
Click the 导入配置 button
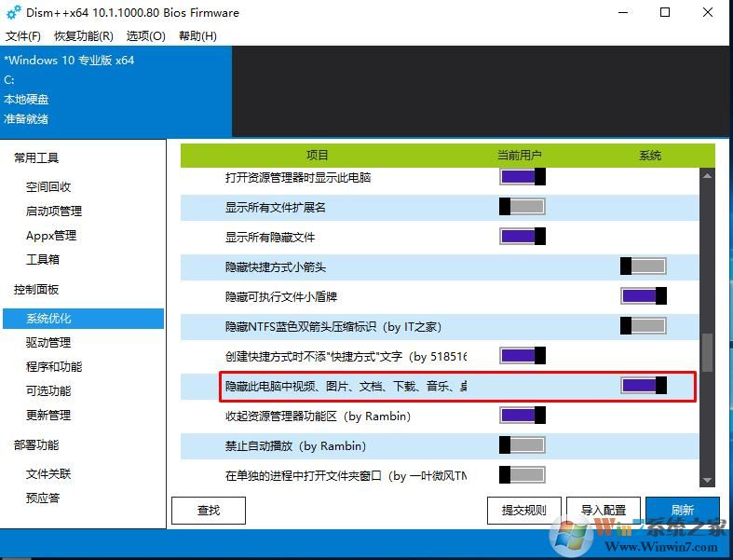point(604,511)
